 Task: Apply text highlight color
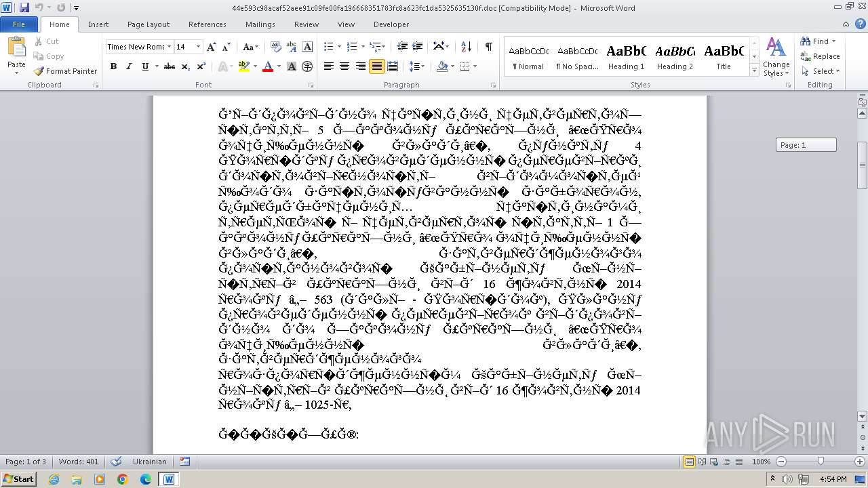pyautogui.click(x=244, y=66)
